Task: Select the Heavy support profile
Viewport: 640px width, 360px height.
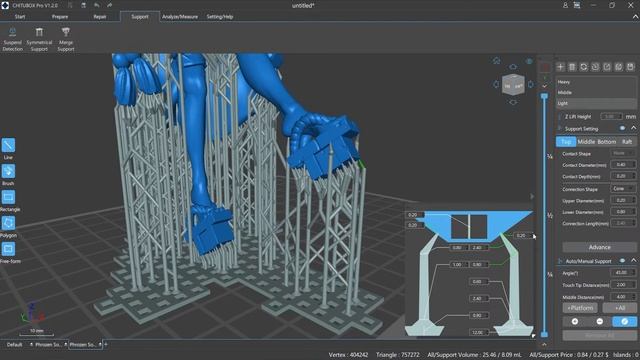Action: click(596, 82)
